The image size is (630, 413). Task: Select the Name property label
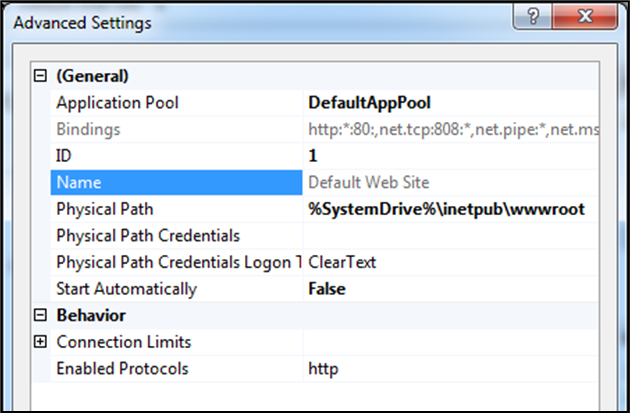pyautogui.click(x=176, y=182)
